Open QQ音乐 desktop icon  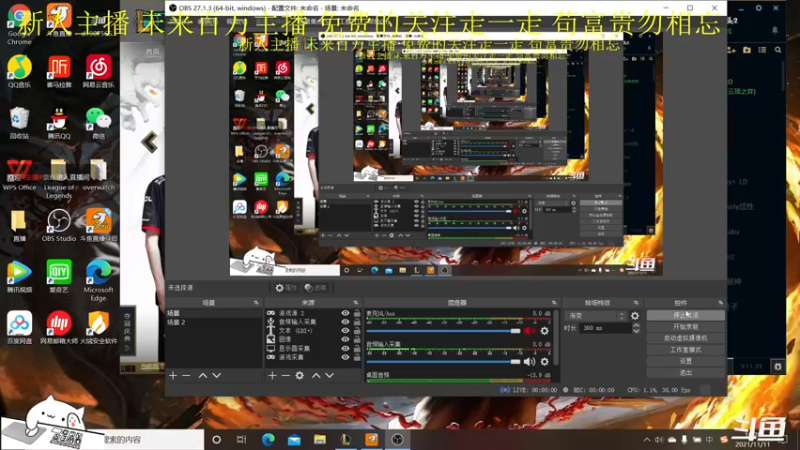19,72
